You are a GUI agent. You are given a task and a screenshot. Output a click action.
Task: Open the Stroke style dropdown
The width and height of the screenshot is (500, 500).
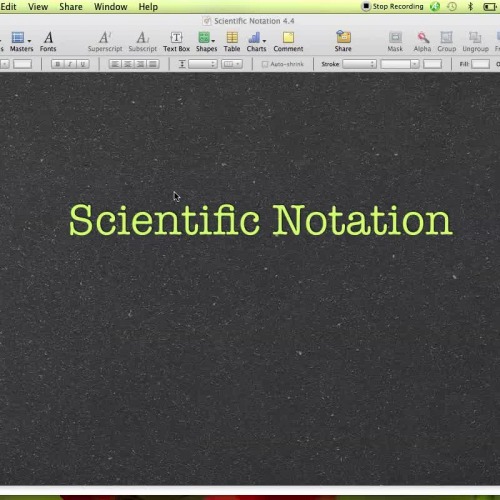click(x=359, y=64)
